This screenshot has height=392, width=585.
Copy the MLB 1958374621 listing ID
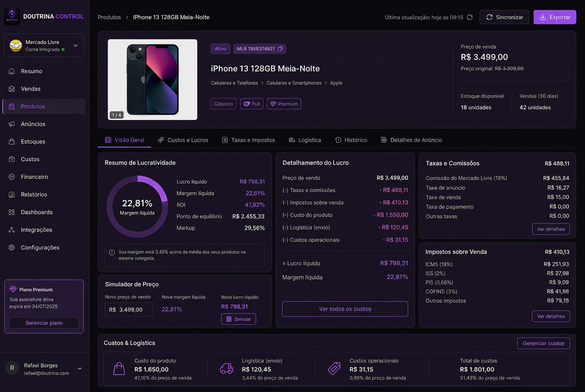(280, 49)
